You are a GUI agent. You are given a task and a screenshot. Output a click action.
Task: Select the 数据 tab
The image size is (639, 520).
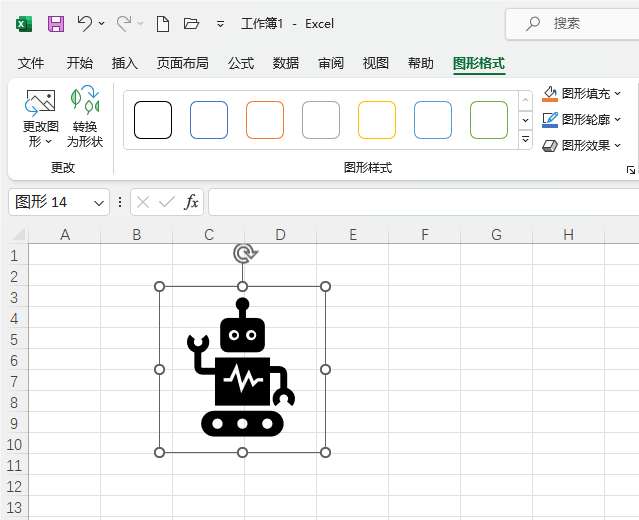pyautogui.click(x=286, y=63)
